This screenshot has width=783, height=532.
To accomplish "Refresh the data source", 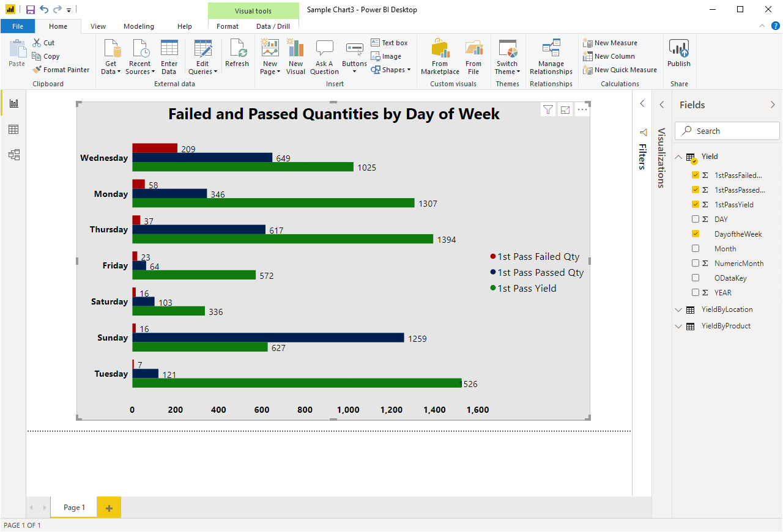I will [237, 55].
